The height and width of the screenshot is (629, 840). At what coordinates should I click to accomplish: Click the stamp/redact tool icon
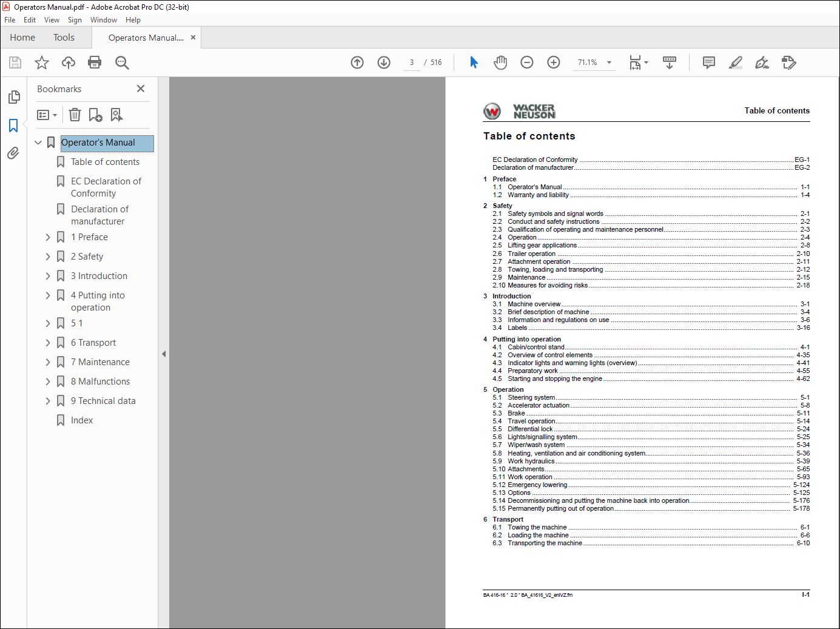click(x=788, y=62)
